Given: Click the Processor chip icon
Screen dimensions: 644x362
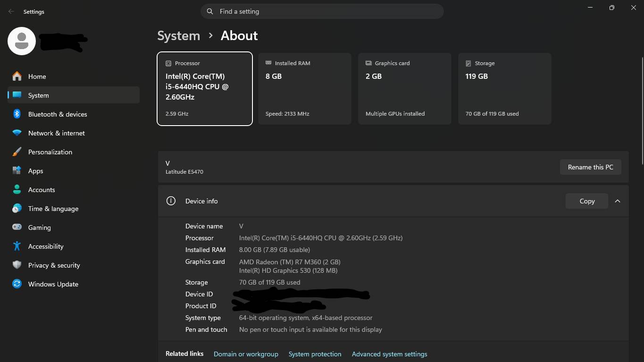Looking at the screenshot, I should click(x=168, y=63).
